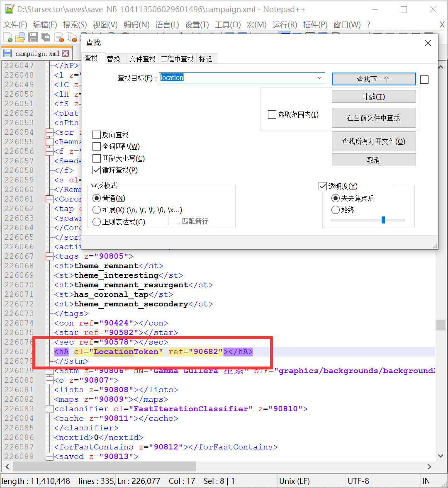Click the Open file folder icon

click(x=20, y=38)
